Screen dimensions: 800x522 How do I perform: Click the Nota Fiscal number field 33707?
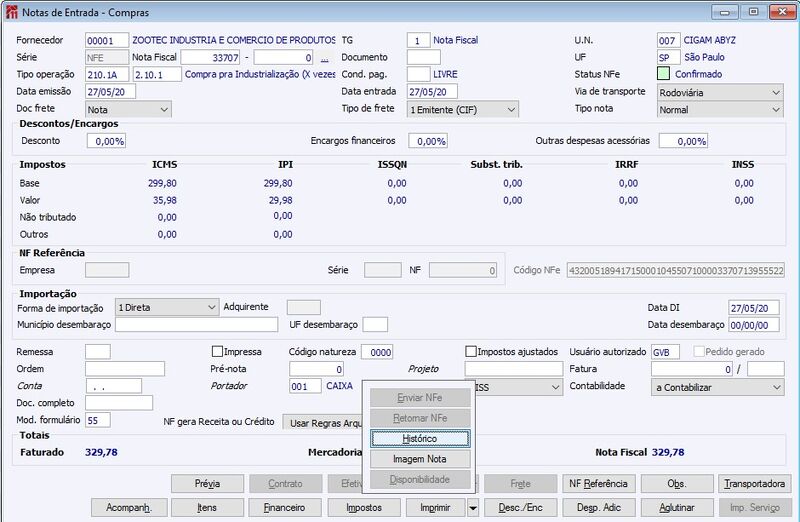point(210,57)
